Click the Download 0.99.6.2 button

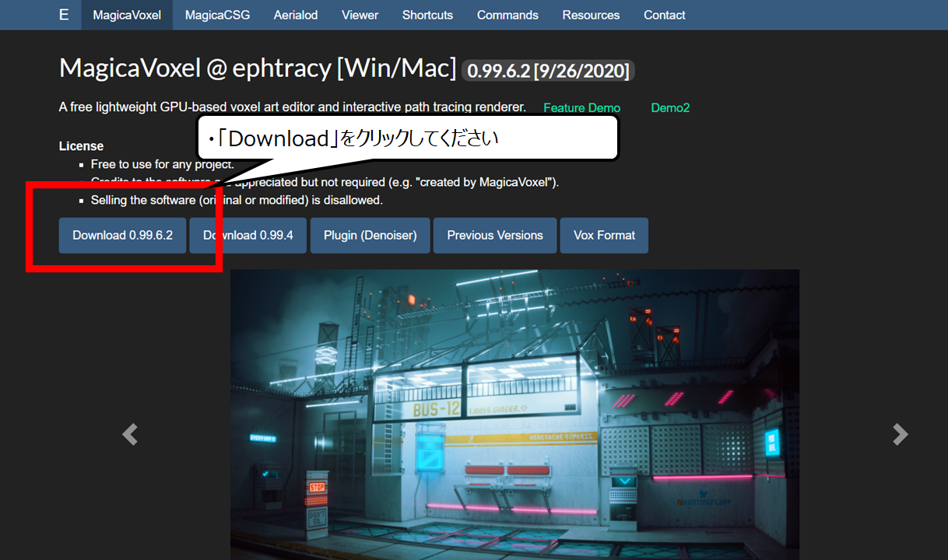point(123,235)
